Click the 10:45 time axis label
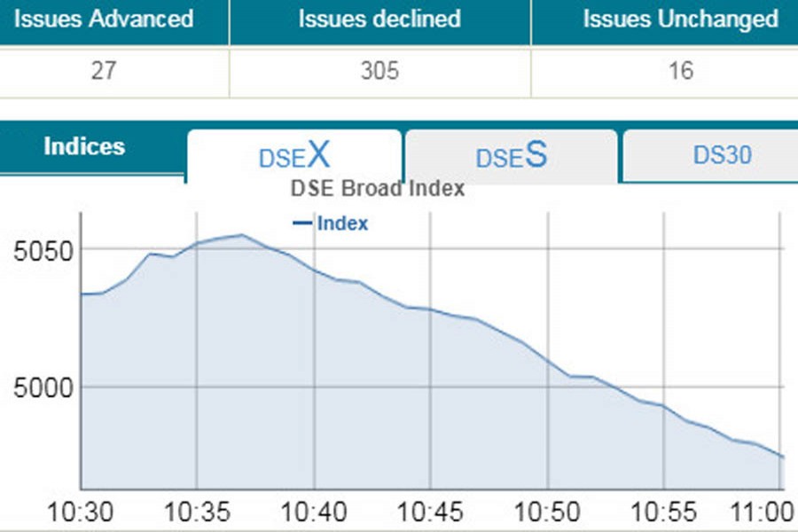The width and height of the screenshot is (798, 532). (x=430, y=512)
